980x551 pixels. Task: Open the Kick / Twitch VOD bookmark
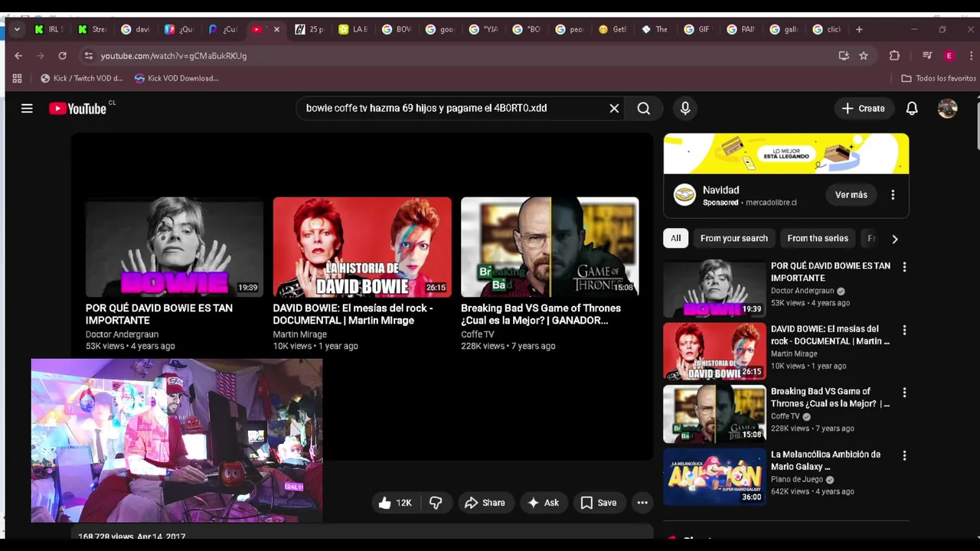click(x=82, y=78)
